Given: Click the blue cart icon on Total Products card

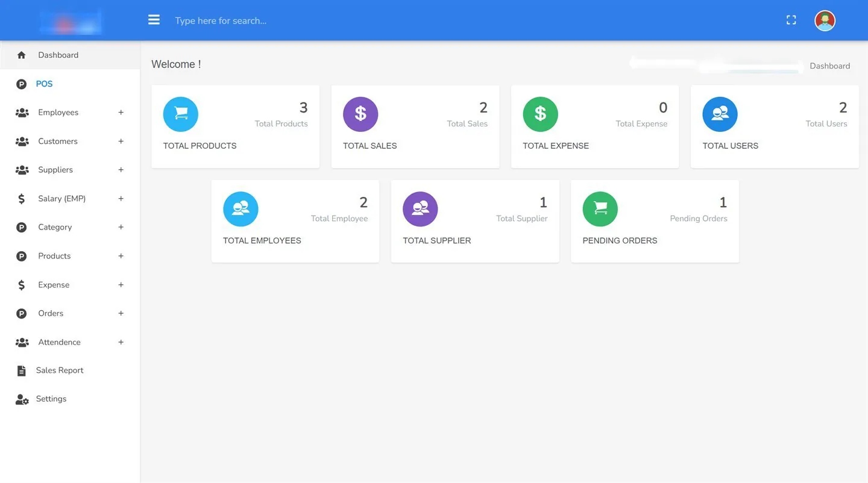Looking at the screenshot, I should coord(181,114).
